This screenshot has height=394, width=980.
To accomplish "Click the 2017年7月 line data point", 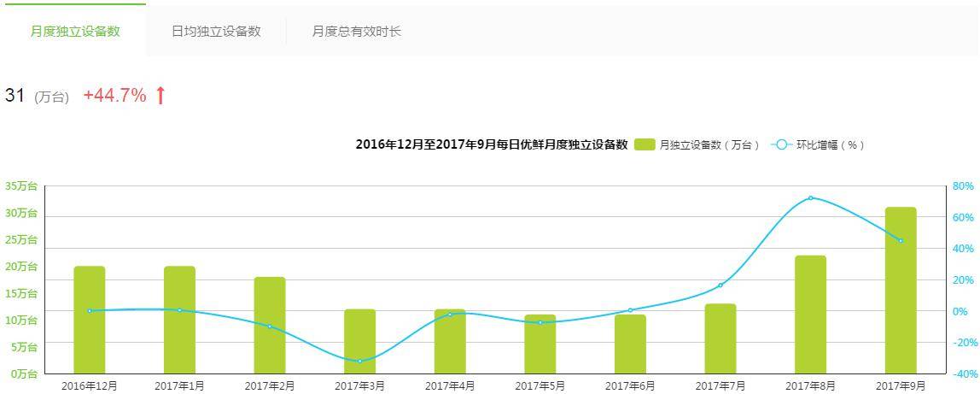I will (x=720, y=285).
